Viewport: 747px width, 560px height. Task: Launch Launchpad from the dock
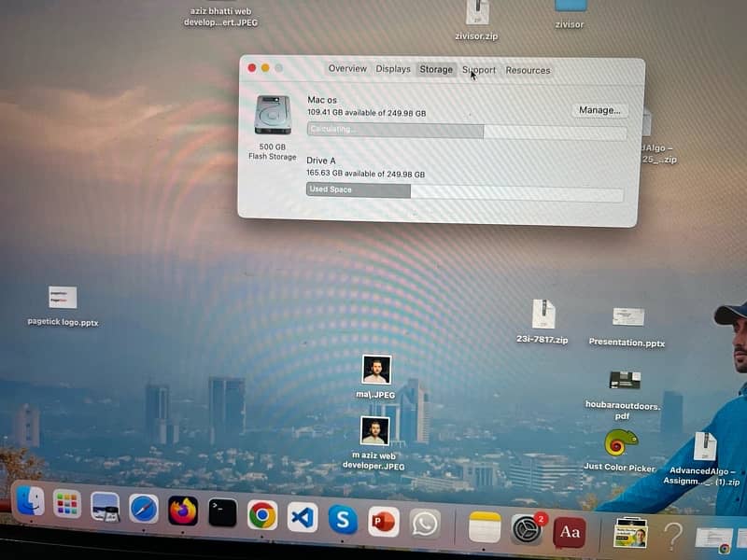click(x=67, y=505)
